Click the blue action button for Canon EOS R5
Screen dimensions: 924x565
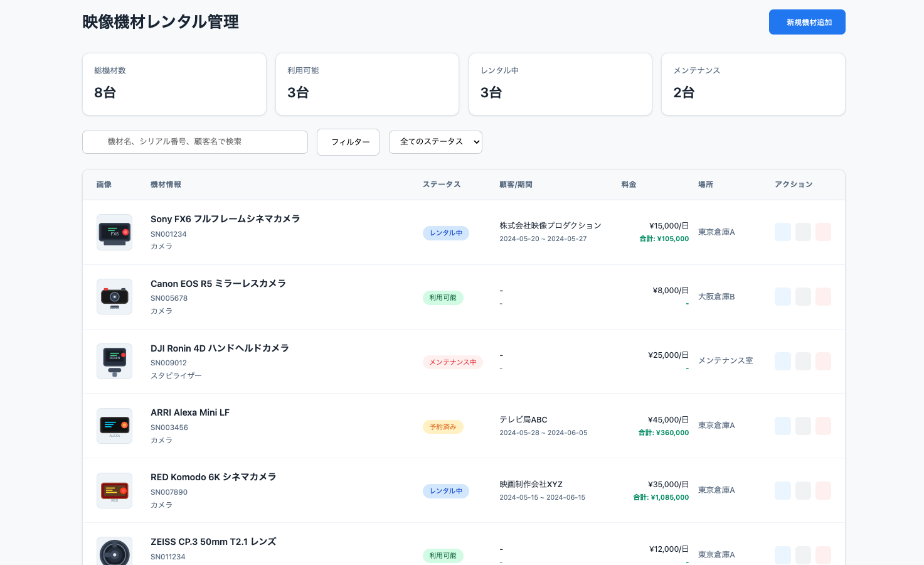point(783,297)
